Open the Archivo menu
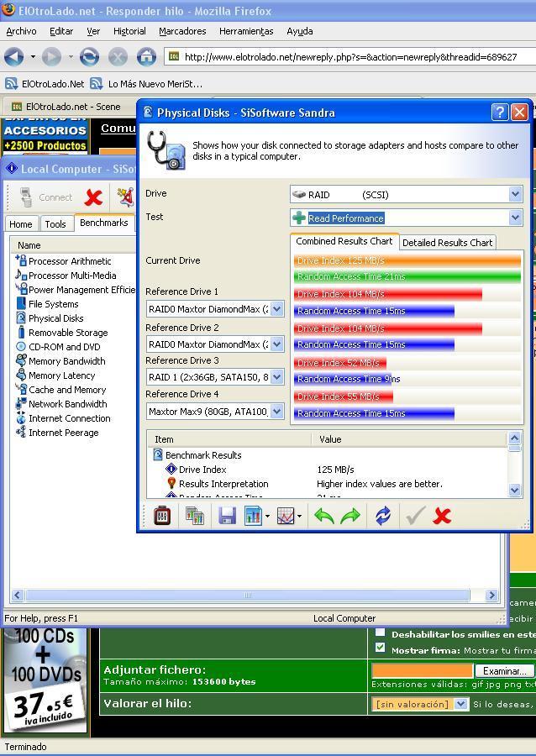 [x=21, y=31]
